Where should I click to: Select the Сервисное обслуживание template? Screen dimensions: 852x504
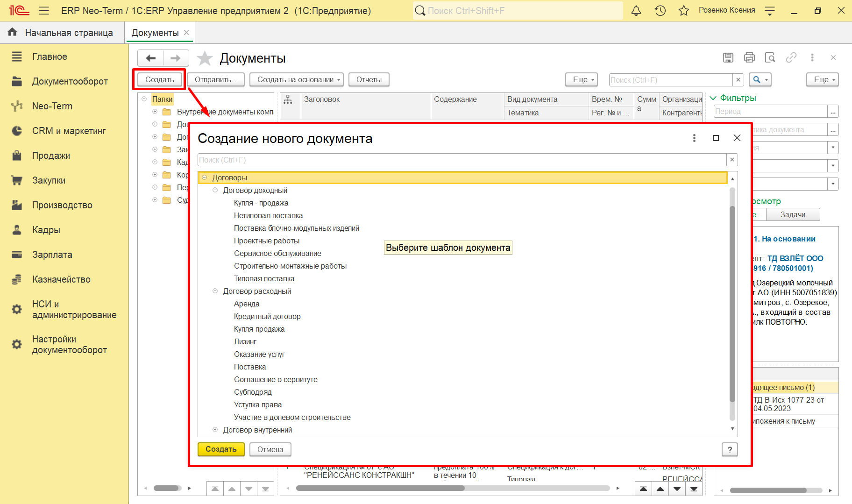coord(277,253)
